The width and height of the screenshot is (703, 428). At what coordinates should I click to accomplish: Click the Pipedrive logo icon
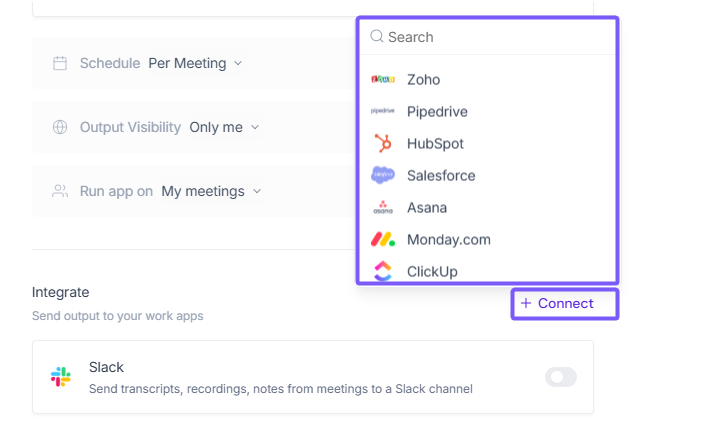coord(382,112)
